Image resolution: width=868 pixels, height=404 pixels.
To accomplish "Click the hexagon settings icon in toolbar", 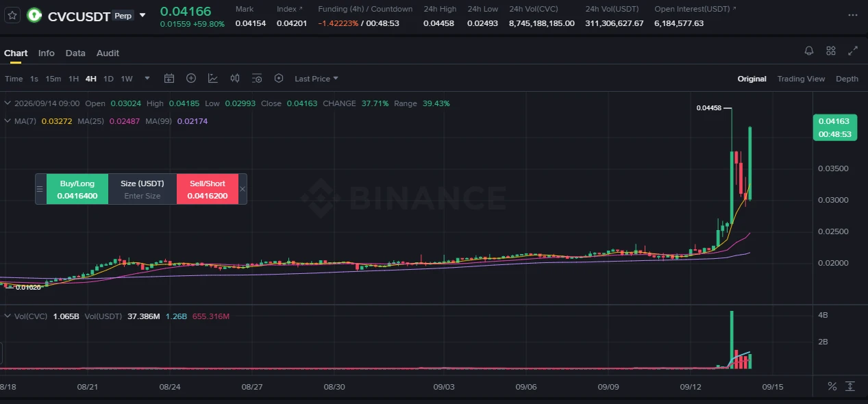I will pyautogui.click(x=279, y=79).
